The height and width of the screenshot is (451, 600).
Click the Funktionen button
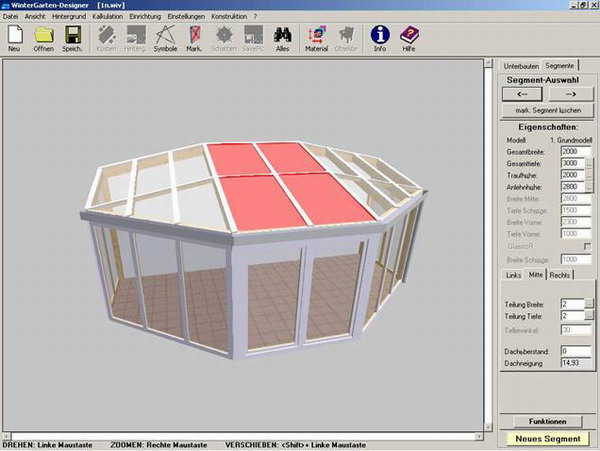click(x=548, y=422)
